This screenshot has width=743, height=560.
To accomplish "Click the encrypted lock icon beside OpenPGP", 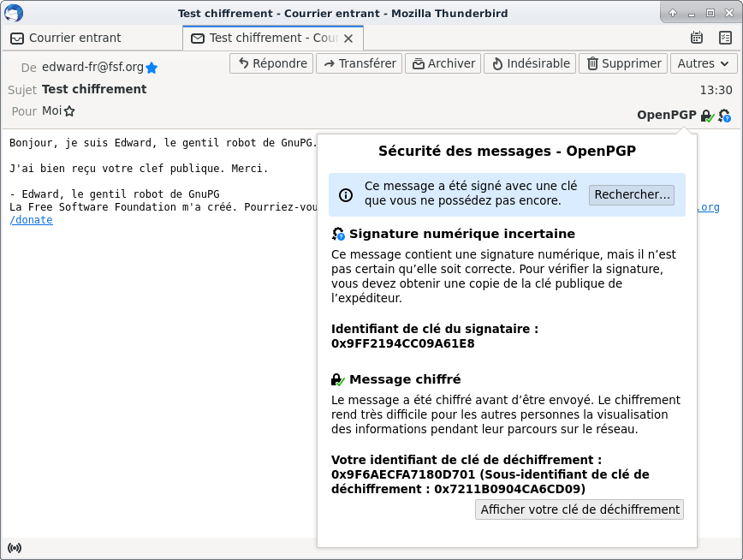I will tap(707, 116).
